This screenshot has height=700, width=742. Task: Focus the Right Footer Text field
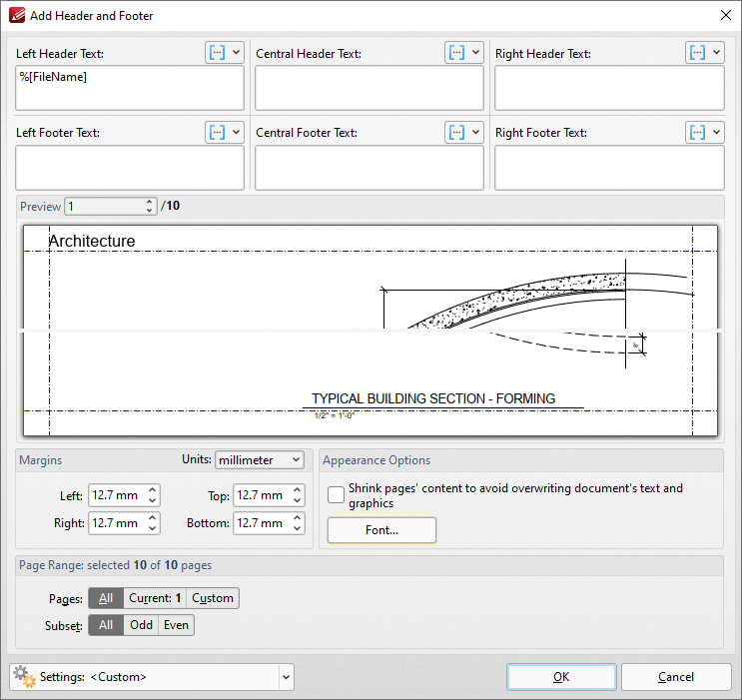coord(609,168)
